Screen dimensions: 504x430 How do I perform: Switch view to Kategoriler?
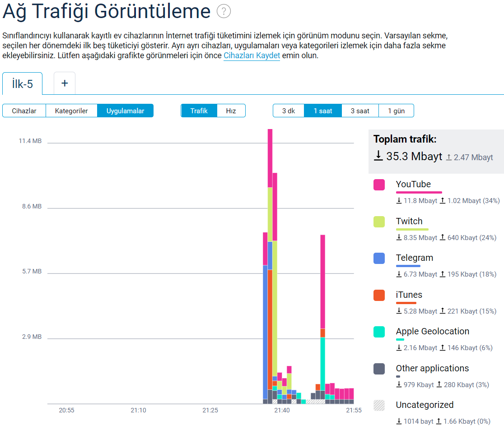tap(71, 111)
